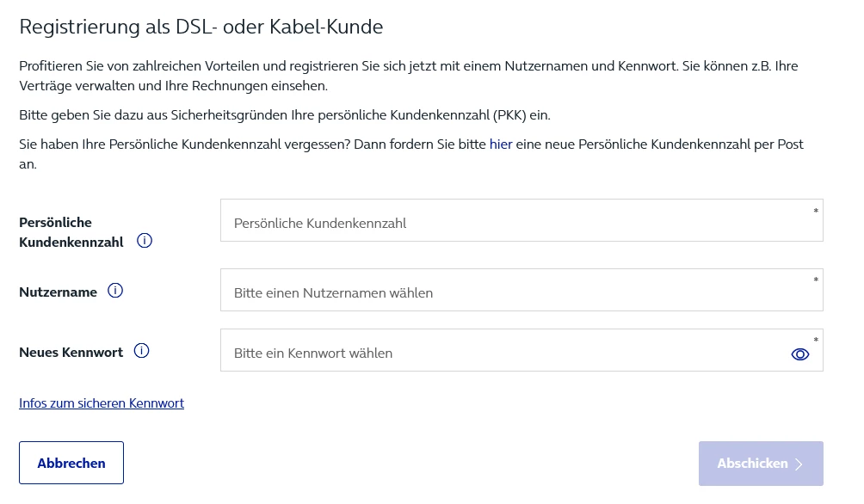Show info tooltip for Neues Kennwort
The image size is (864, 504).
point(142,351)
